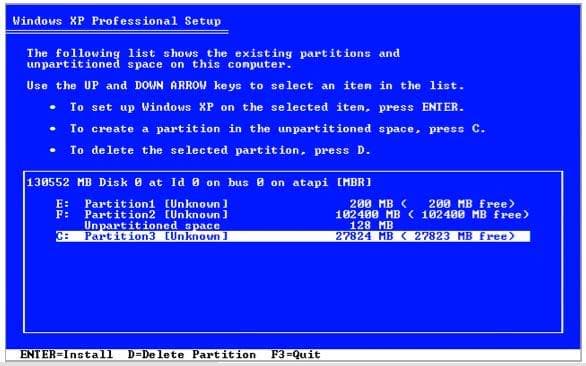Select the F: Partition2 [Unknown] row
586x366 pixels.
pyautogui.click(x=293, y=215)
